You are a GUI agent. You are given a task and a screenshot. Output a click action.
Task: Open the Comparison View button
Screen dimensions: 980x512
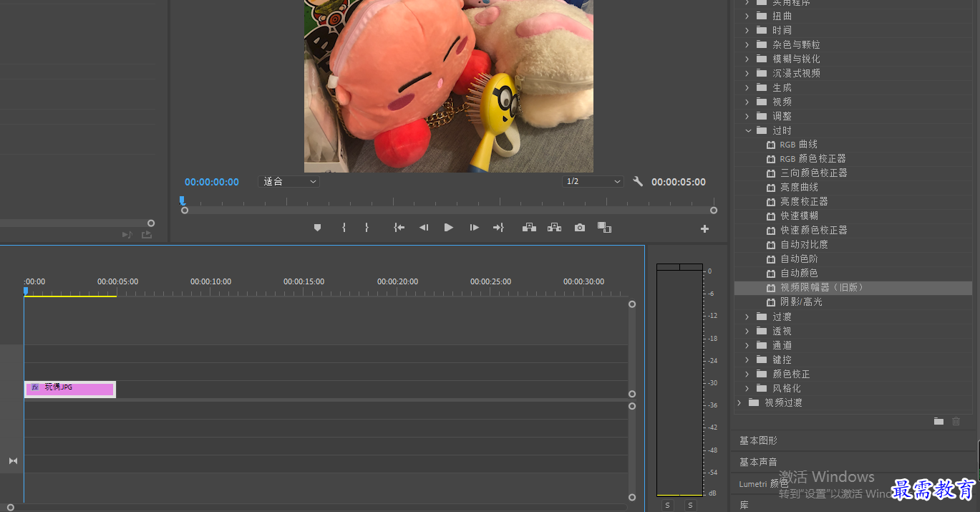(x=604, y=228)
